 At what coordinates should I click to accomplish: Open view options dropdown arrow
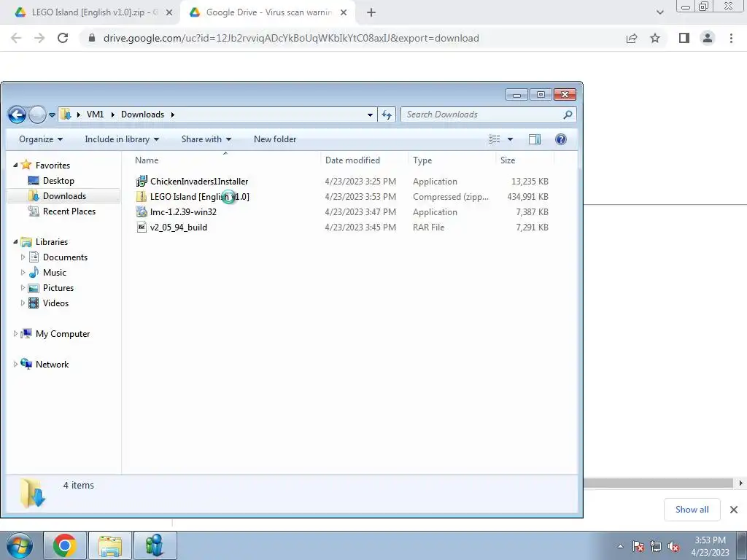coord(510,139)
